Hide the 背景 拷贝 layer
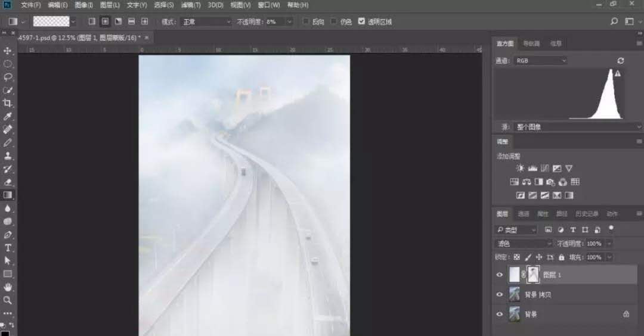The image size is (644, 336). click(x=500, y=294)
